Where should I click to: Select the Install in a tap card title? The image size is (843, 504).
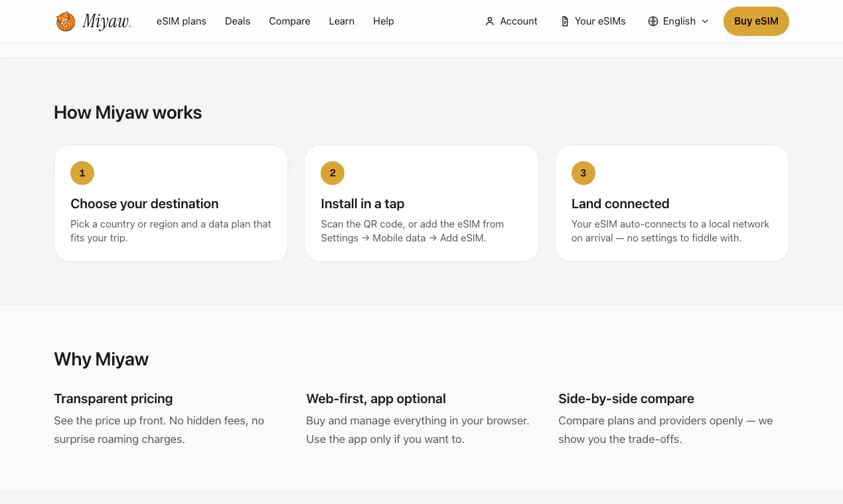click(x=362, y=204)
